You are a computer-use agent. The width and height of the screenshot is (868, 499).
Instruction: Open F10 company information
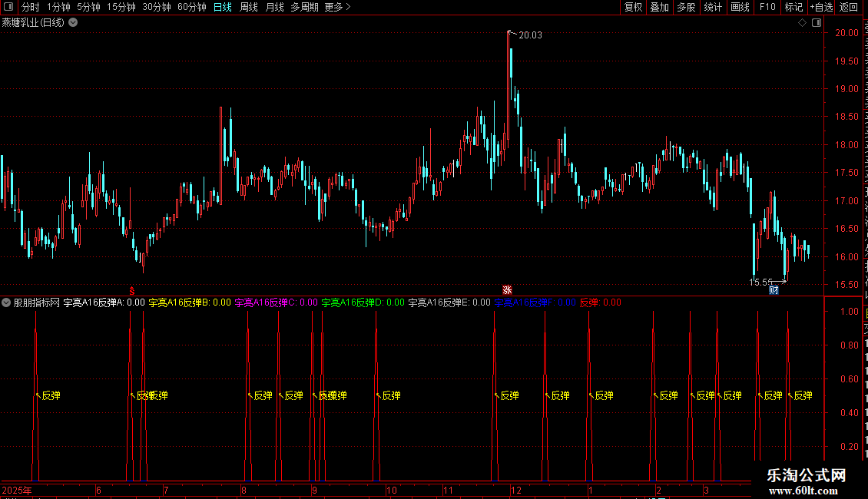pos(767,7)
